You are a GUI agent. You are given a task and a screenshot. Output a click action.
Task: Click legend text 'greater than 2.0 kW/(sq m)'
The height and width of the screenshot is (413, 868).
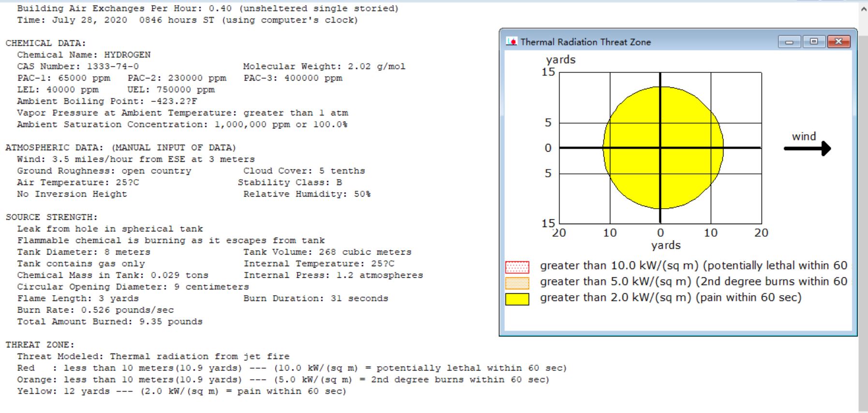(671, 297)
